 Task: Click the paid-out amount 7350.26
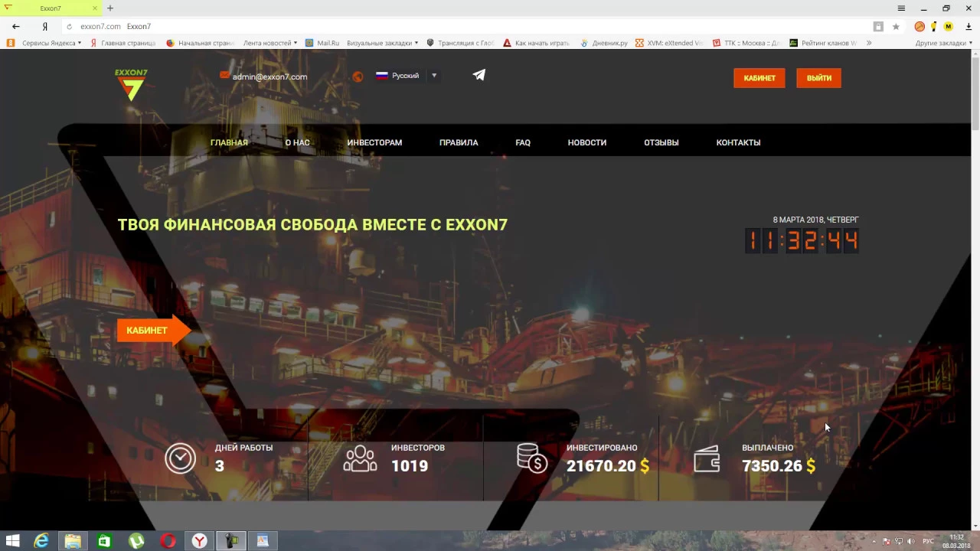(772, 466)
